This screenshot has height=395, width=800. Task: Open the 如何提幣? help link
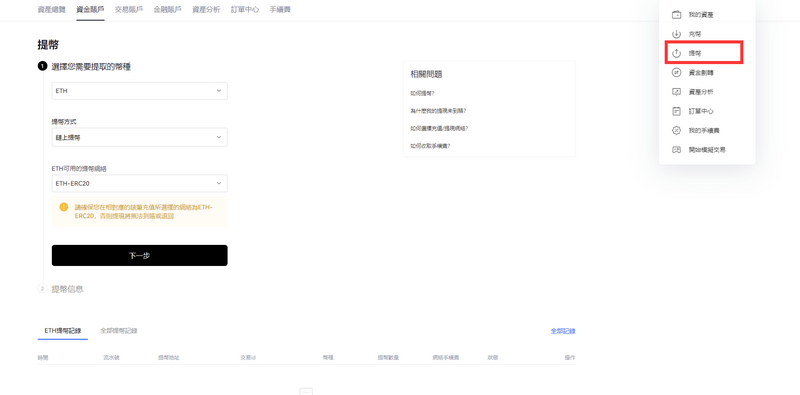[x=422, y=93]
